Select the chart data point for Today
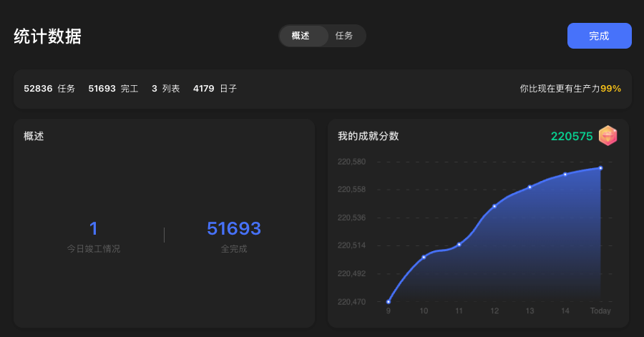644x337 pixels. [600, 168]
